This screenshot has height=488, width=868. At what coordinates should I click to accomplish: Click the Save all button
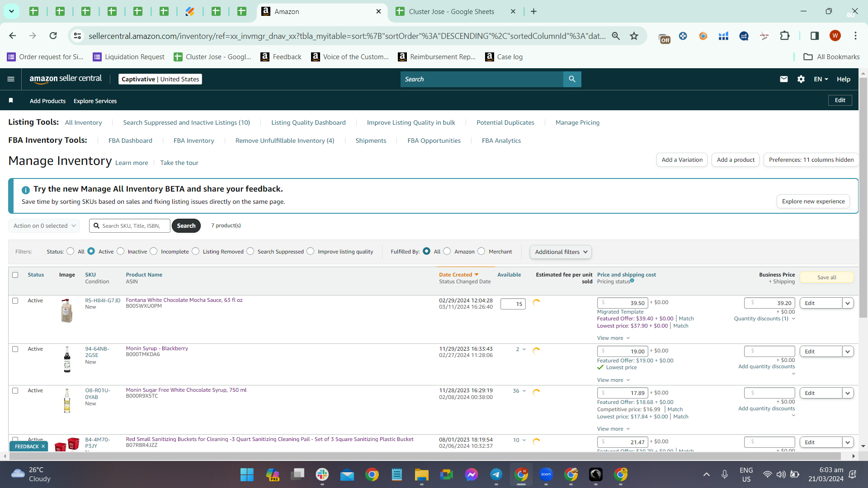(827, 277)
